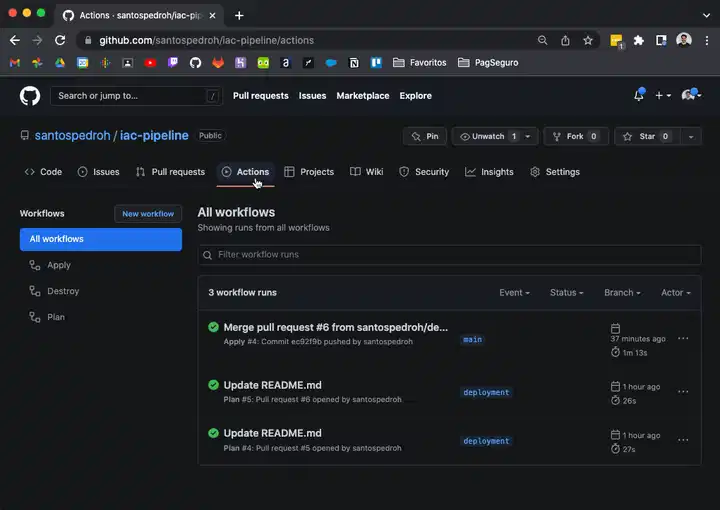Open the Amazon bookmark icon
This screenshot has height=510, width=720.
point(286,63)
